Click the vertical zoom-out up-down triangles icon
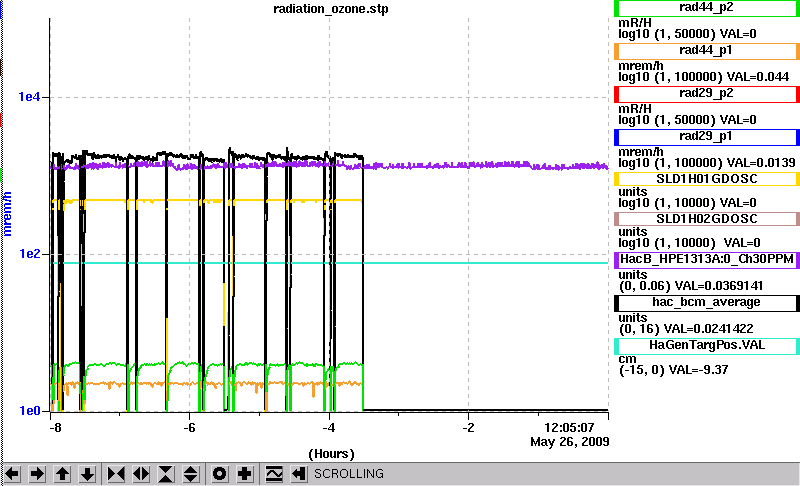The height and width of the screenshot is (486, 800). pyautogui.click(x=190, y=474)
